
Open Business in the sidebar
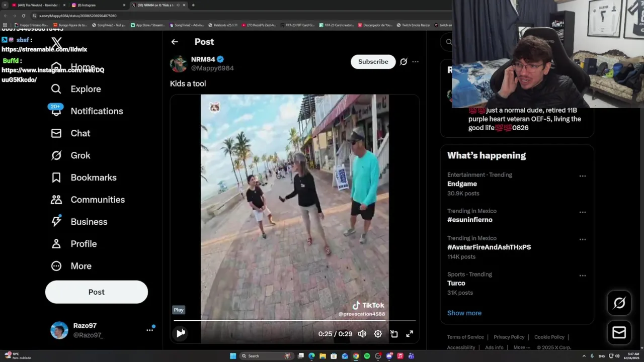coord(79,222)
